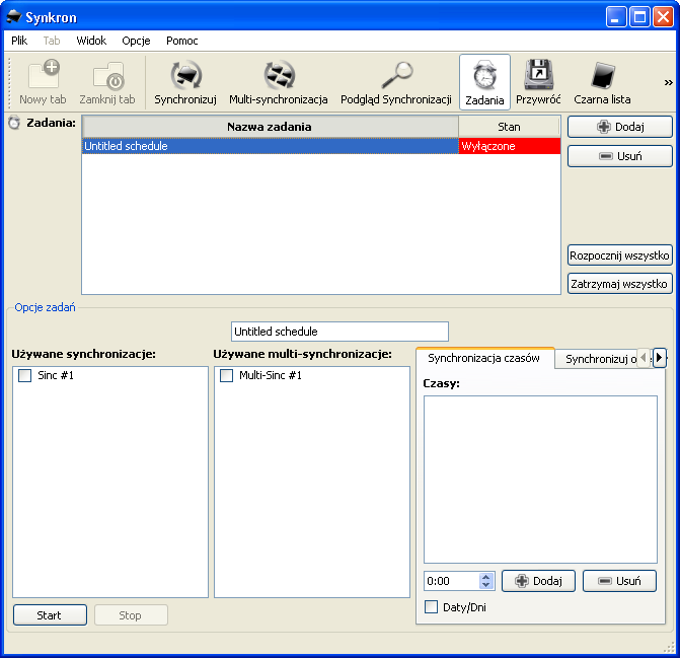Screen dimensions: 680x658
Task: Open the Pomoc menu
Action: click(182, 41)
